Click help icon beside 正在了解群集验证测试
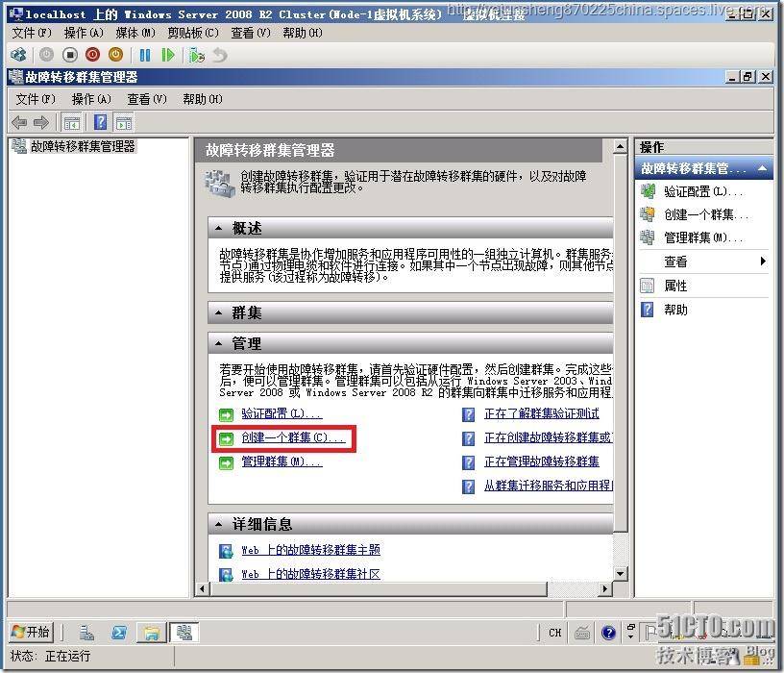Screen dimensions: 784x673 pos(469,414)
